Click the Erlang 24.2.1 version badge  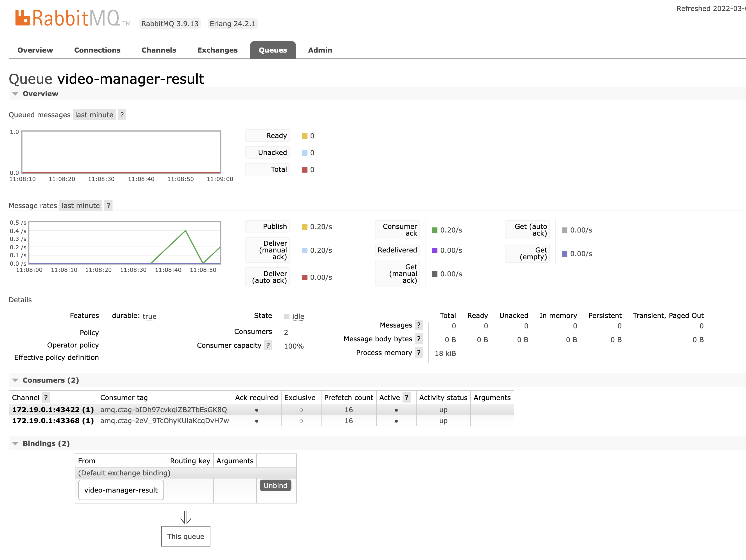tap(233, 24)
